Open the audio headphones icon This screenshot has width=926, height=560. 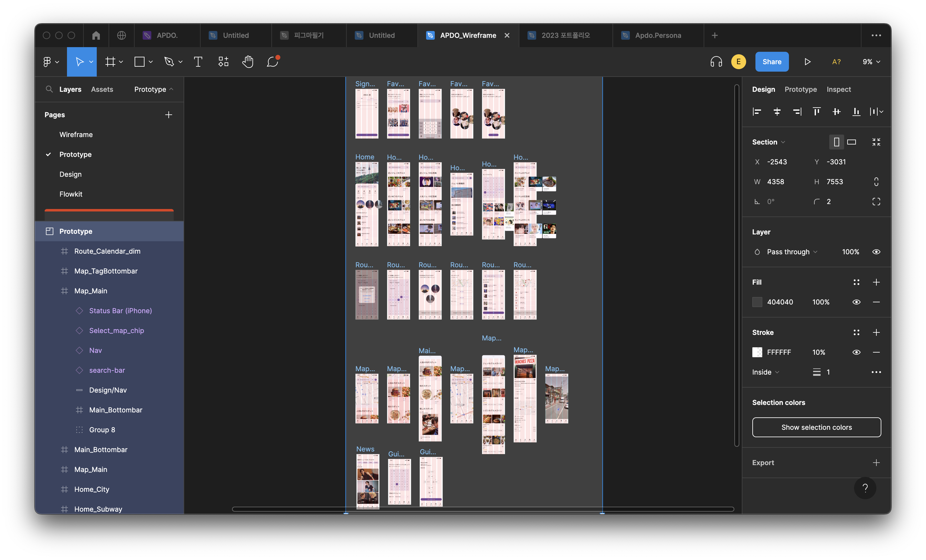(716, 62)
